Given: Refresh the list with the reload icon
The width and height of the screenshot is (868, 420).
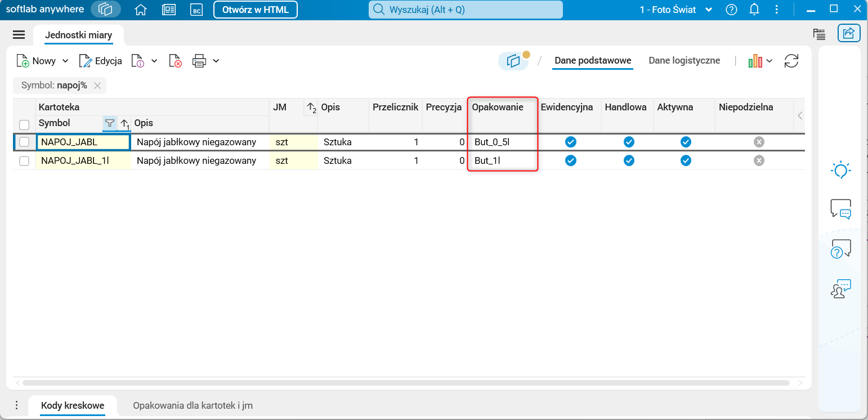Looking at the screenshot, I should tap(791, 61).
